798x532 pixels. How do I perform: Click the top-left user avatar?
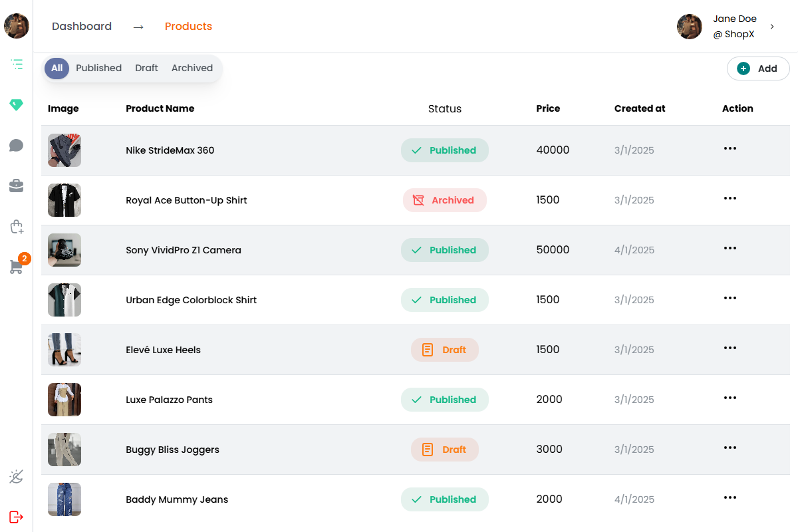click(x=16, y=27)
